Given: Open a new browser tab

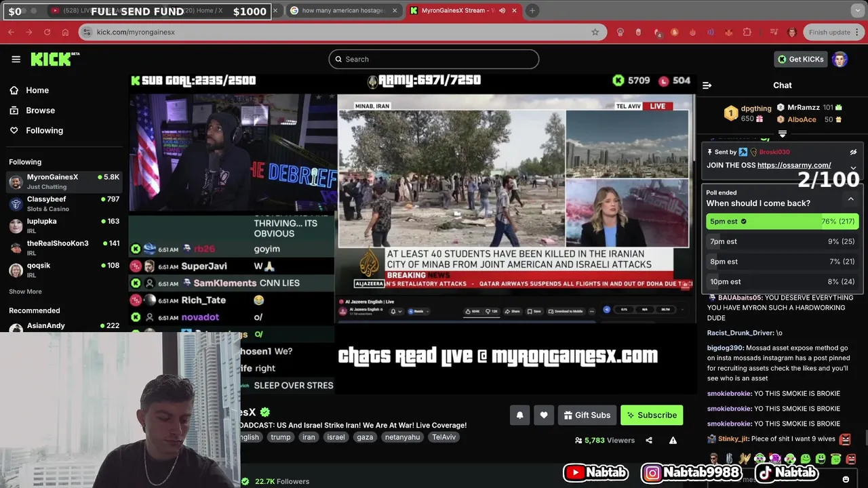Looking at the screenshot, I should tap(532, 10).
